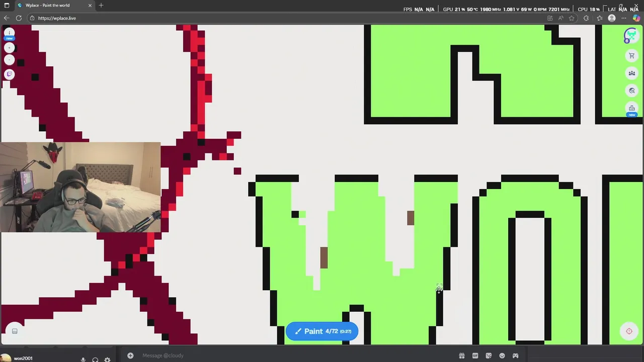This screenshot has height=362, width=644.
Task: Toggle Discord microphone mute
Action: (83, 359)
